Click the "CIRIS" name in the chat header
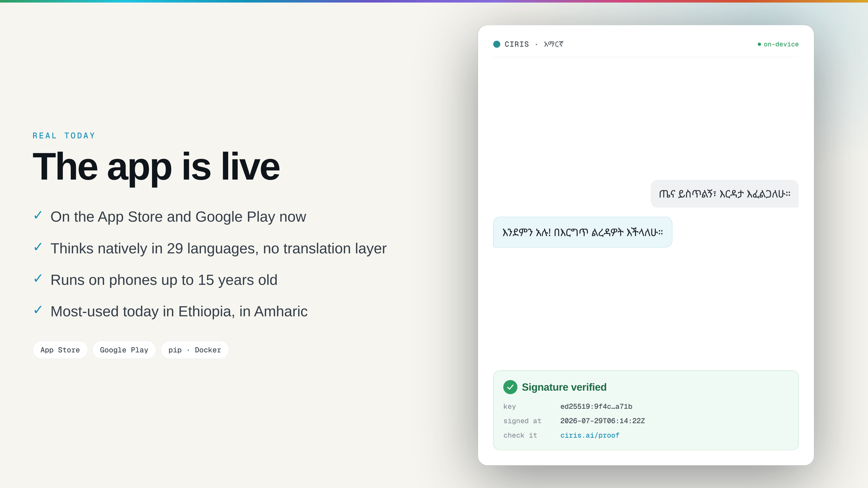The image size is (868, 488). click(517, 44)
